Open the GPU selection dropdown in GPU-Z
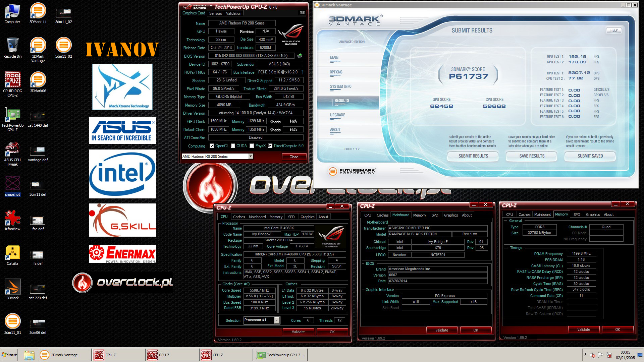 click(250, 157)
